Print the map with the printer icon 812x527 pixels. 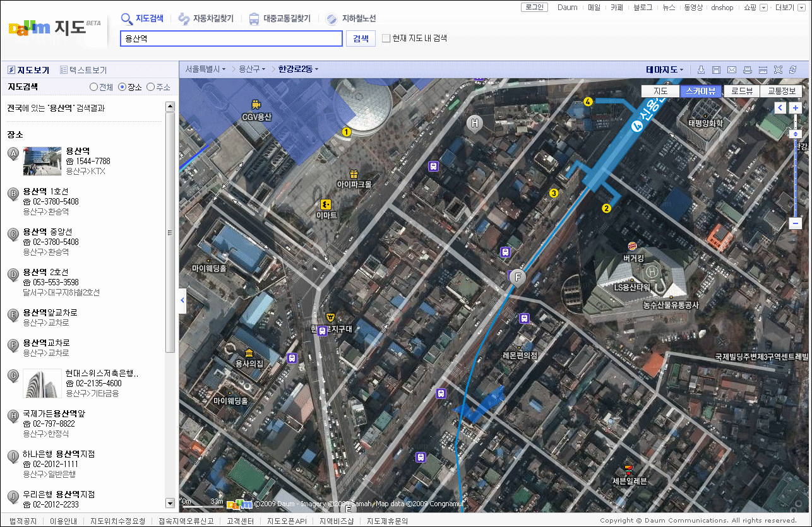pos(747,69)
